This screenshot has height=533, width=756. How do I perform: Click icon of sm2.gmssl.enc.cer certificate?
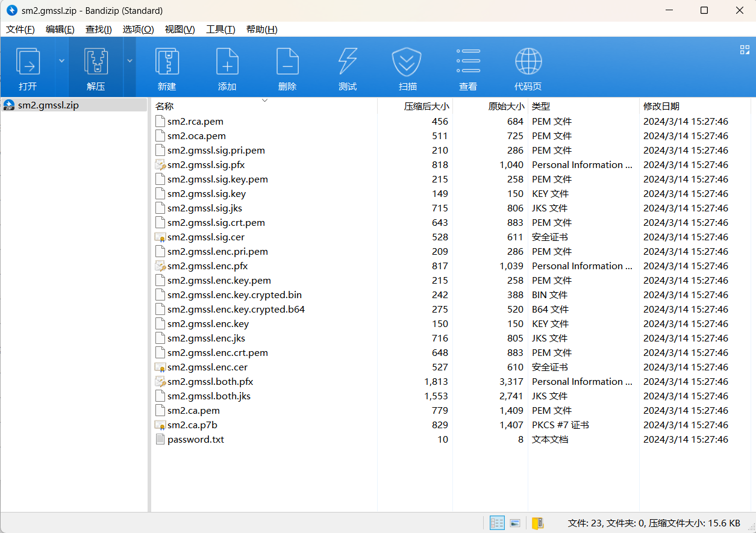(x=160, y=367)
